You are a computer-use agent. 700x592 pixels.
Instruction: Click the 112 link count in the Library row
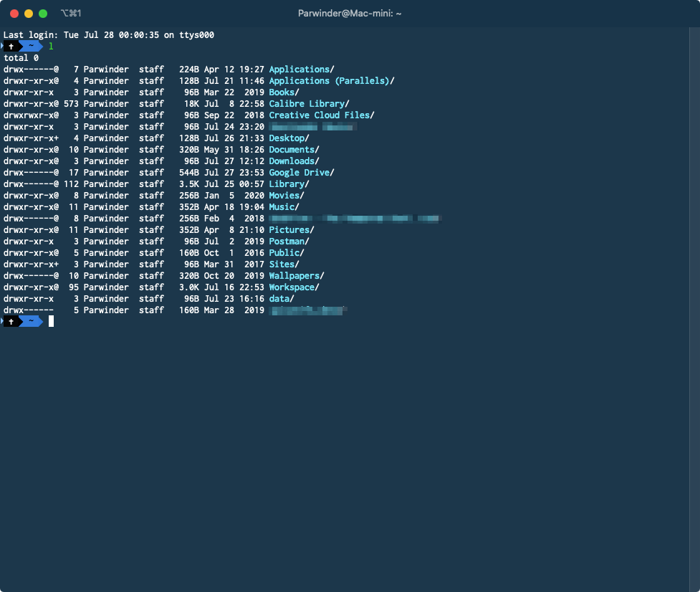71,184
